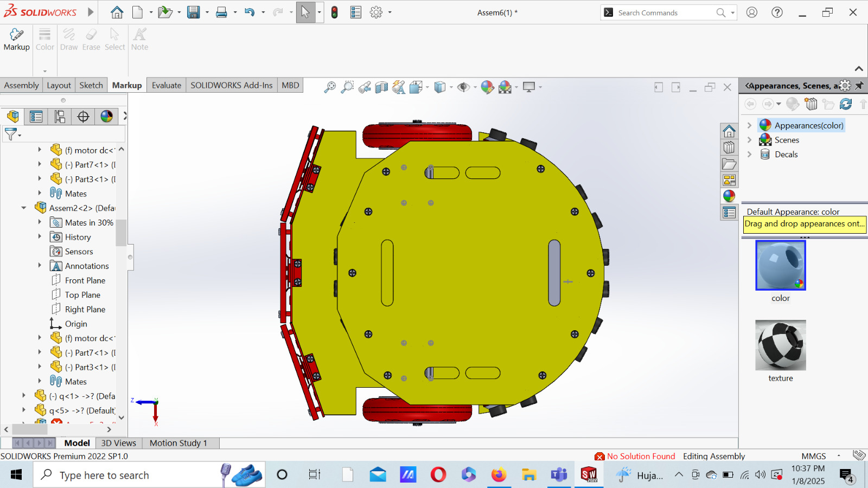
Task: Click the Apply Scene icon
Action: click(504, 87)
